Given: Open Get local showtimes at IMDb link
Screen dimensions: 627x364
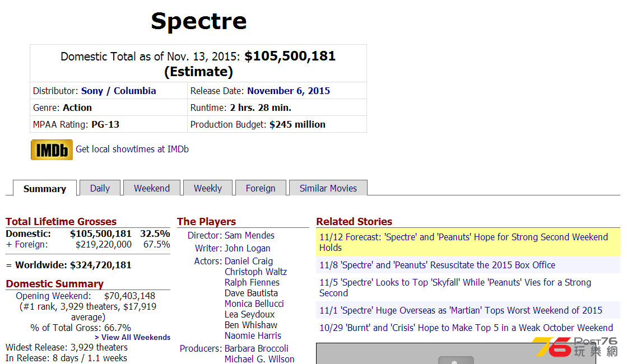Looking at the screenshot, I should coord(132,149).
